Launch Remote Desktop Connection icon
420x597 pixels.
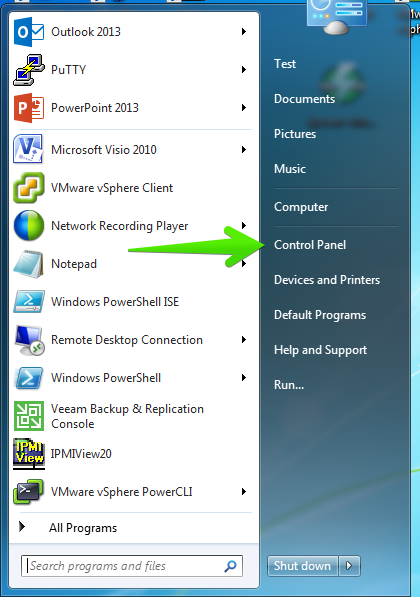coord(29,340)
